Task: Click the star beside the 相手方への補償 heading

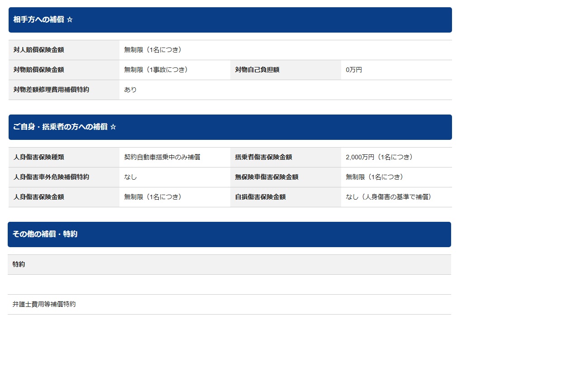Action: click(x=70, y=20)
